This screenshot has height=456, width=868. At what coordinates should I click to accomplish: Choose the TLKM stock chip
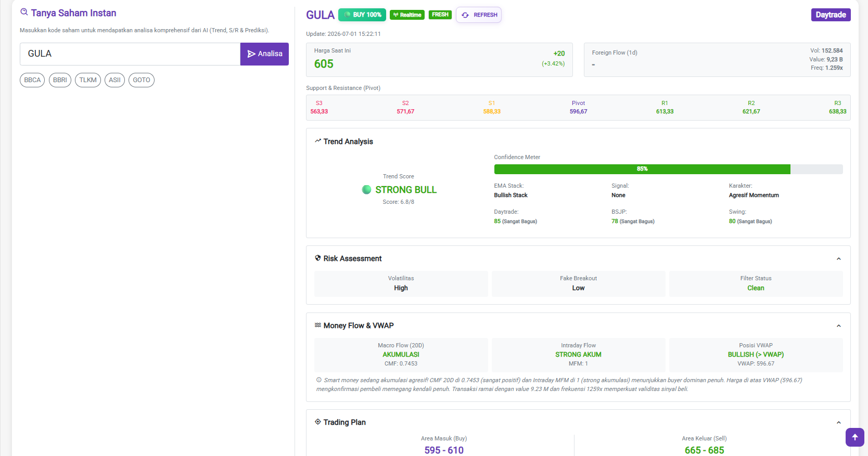tap(88, 80)
